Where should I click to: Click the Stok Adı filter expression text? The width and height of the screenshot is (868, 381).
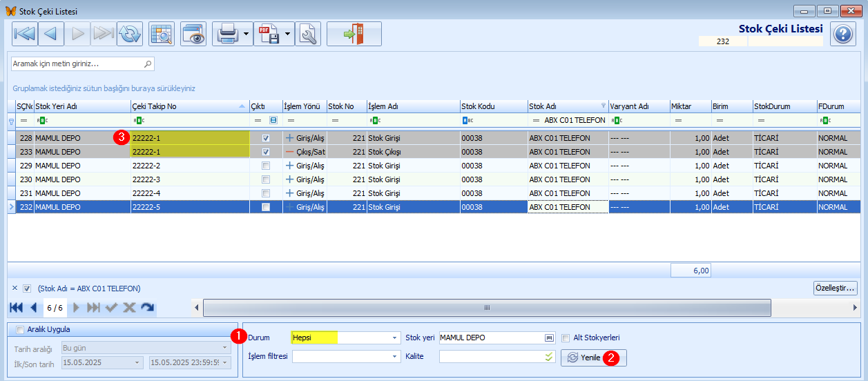coord(89,289)
